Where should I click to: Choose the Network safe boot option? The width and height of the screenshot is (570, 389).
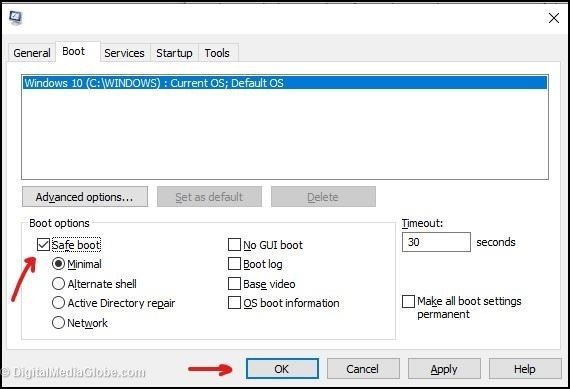pos(58,322)
